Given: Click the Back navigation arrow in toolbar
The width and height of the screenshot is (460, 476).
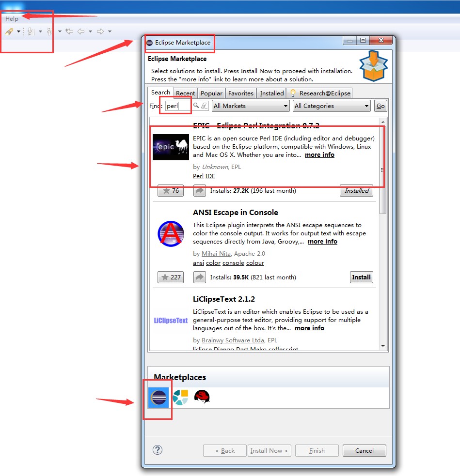Looking at the screenshot, I should (81, 31).
